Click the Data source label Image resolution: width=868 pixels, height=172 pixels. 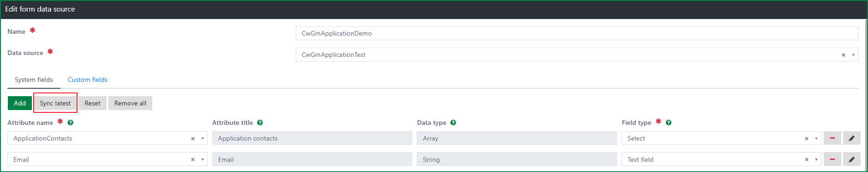click(x=25, y=53)
